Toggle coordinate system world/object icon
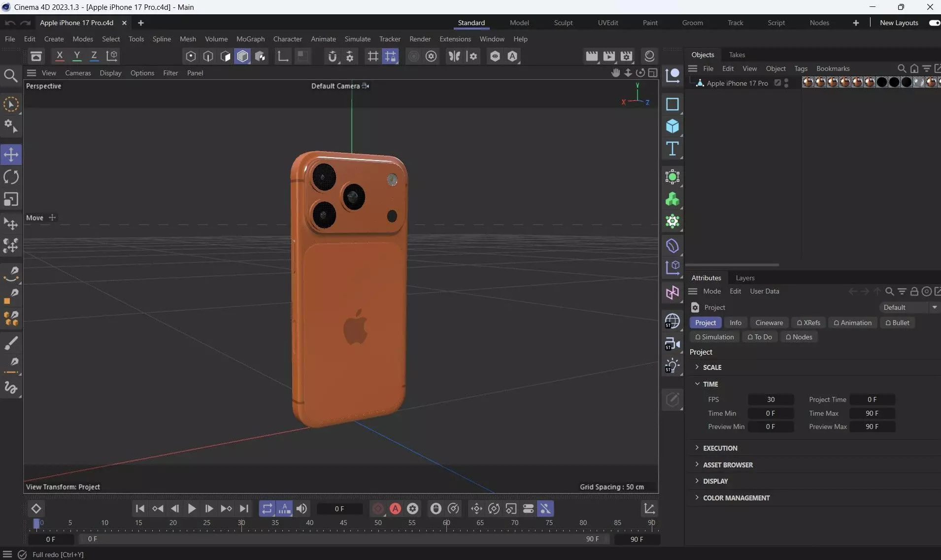 pyautogui.click(x=111, y=56)
